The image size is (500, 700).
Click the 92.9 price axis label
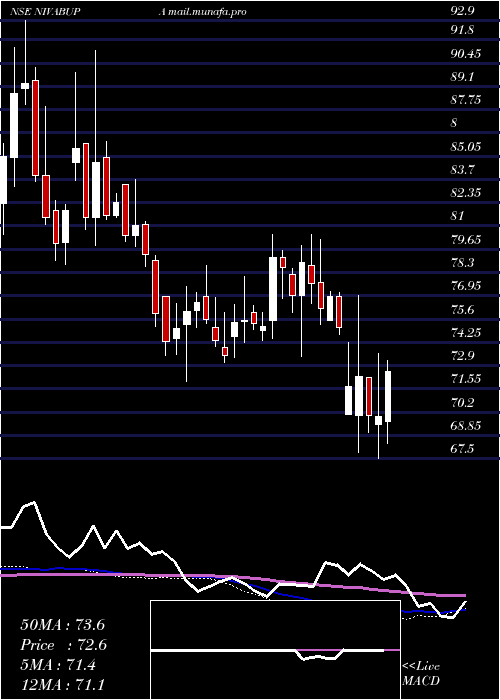pyautogui.click(x=462, y=12)
